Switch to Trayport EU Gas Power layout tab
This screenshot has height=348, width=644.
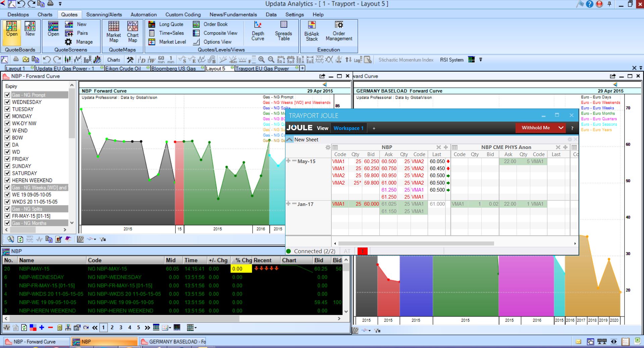coord(262,68)
